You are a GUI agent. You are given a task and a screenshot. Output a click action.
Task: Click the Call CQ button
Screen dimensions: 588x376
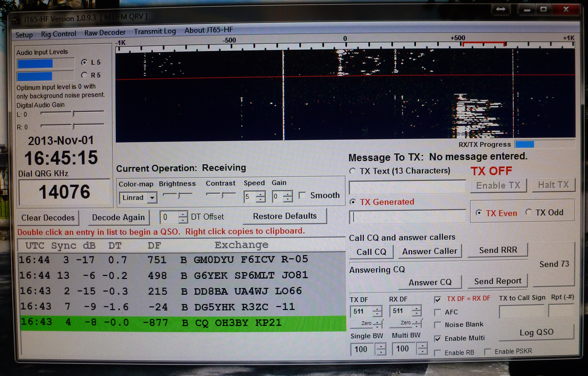371,252
